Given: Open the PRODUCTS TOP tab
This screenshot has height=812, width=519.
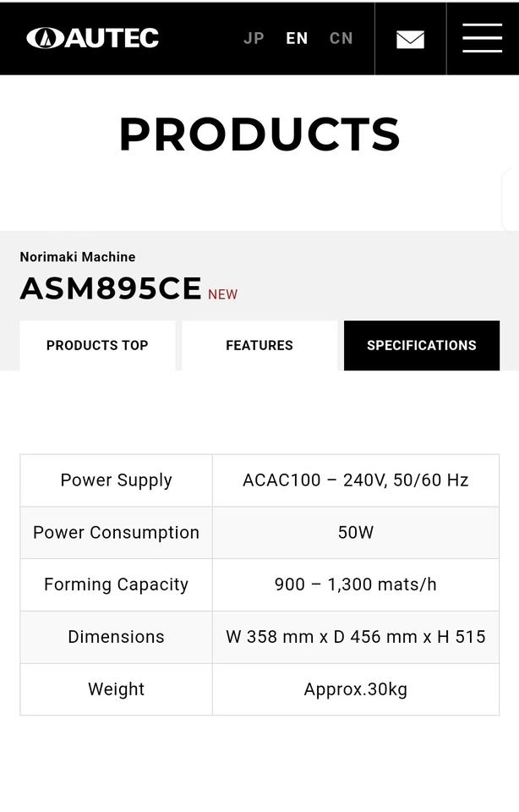Looking at the screenshot, I should 97,345.
